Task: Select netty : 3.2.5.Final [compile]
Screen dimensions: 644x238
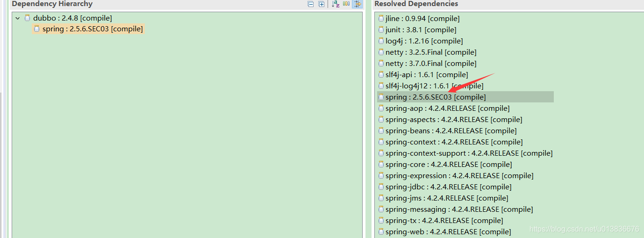Action: [x=431, y=52]
